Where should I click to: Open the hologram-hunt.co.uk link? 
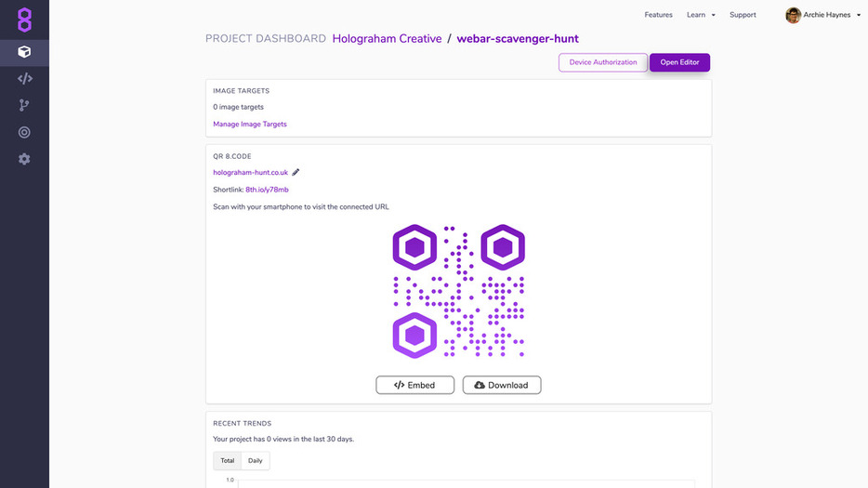click(250, 172)
